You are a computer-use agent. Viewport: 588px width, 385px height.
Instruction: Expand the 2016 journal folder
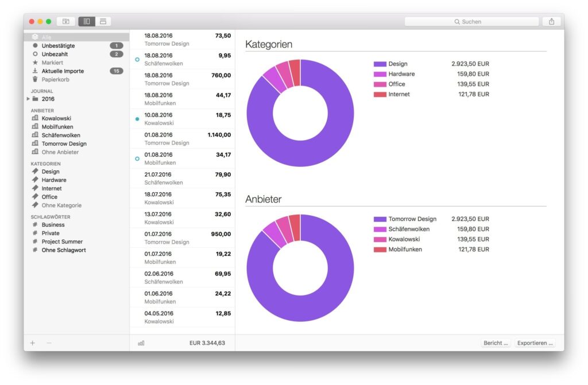click(x=28, y=99)
